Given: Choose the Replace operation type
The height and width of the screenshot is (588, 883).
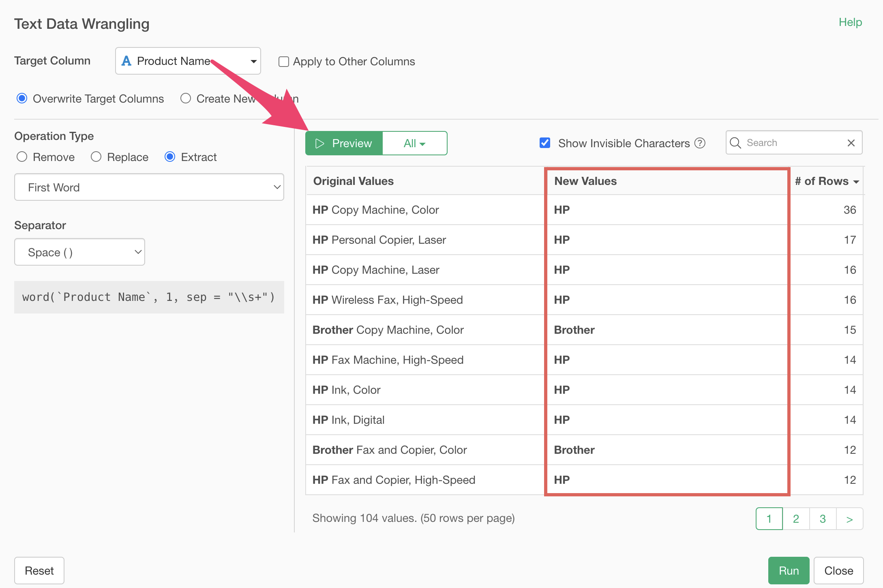Looking at the screenshot, I should click(96, 157).
